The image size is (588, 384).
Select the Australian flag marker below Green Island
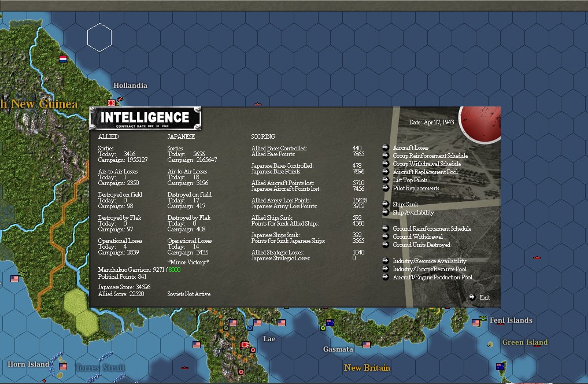click(500, 366)
